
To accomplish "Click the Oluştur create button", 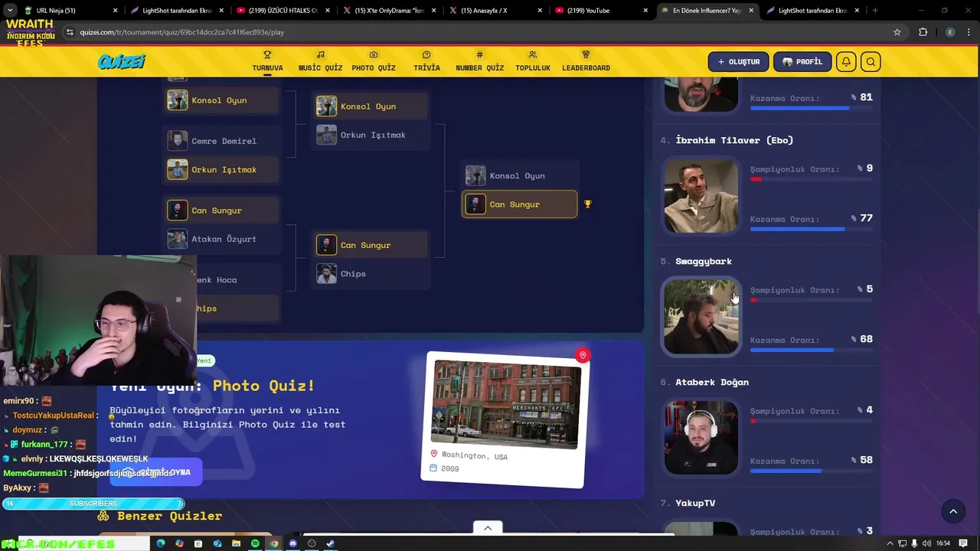I will (x=739, y=62).
